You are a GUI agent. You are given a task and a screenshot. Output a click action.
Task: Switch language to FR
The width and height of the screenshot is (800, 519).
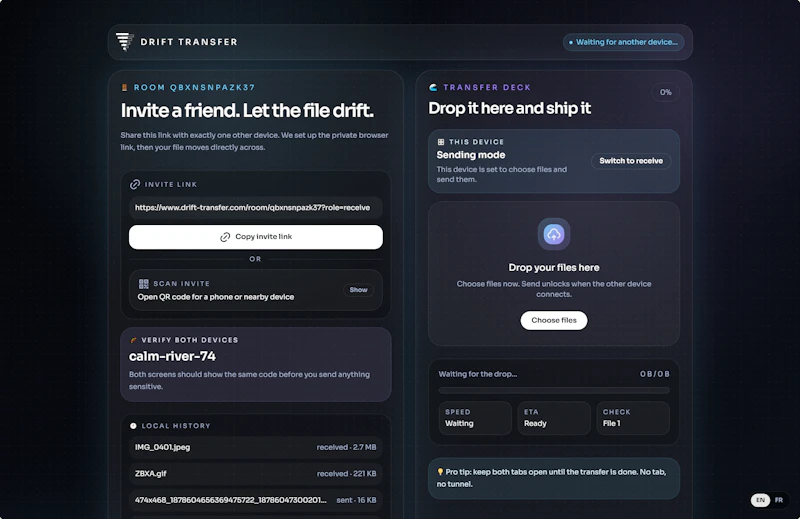[x=779, y=500]
